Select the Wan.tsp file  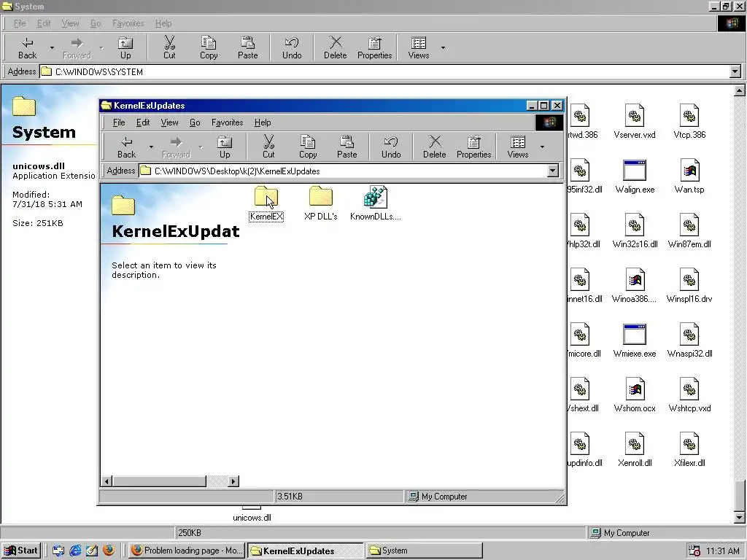(x=689, y=176)
